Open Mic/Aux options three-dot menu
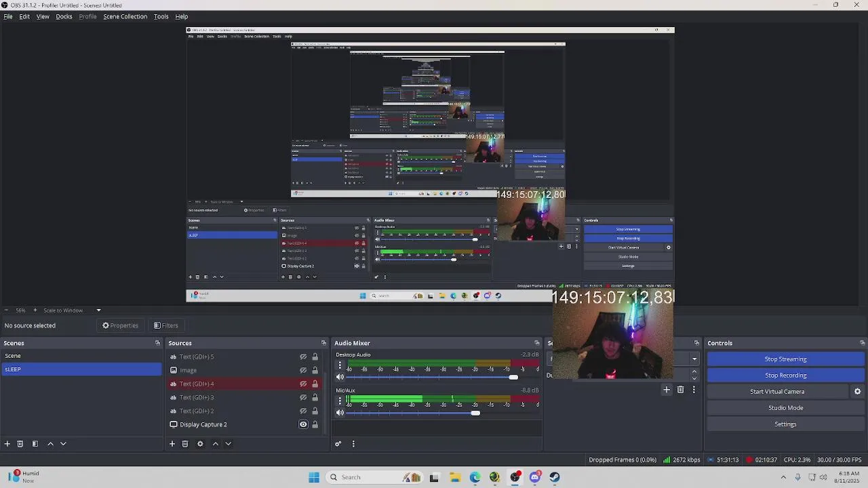This screenshot has height=488, width=868. tap(340, 401)
